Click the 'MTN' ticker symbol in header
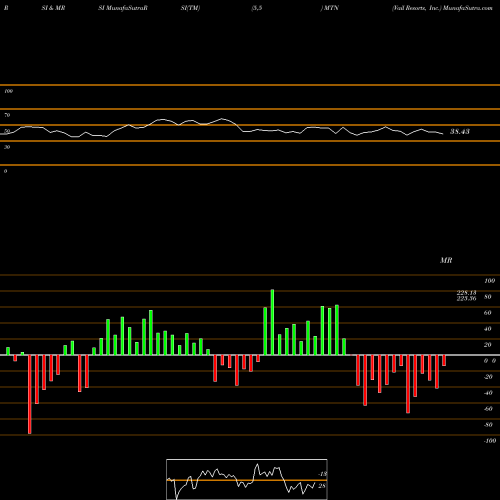This screenshot has height=500, width=500. 331,8
